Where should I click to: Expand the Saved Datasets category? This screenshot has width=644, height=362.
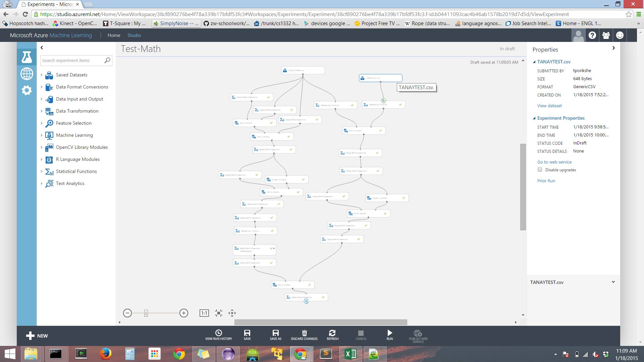42,75
